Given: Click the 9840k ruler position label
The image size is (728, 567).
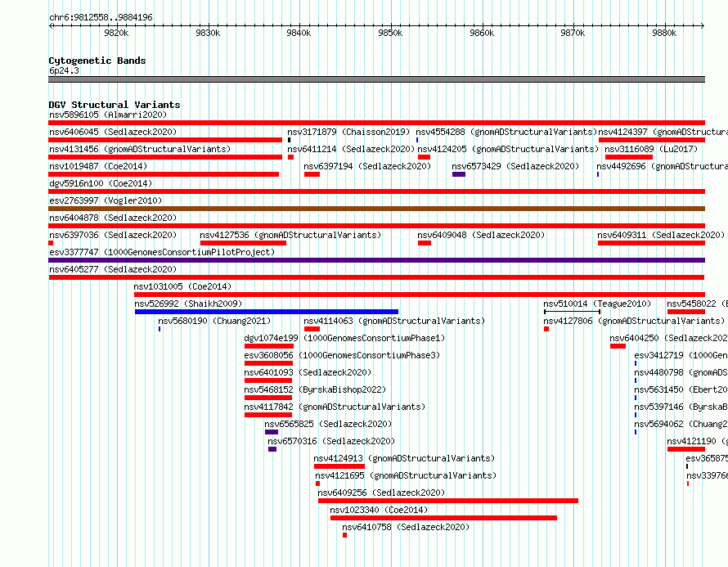Looking at the screenshot, I should pos(299,33).
